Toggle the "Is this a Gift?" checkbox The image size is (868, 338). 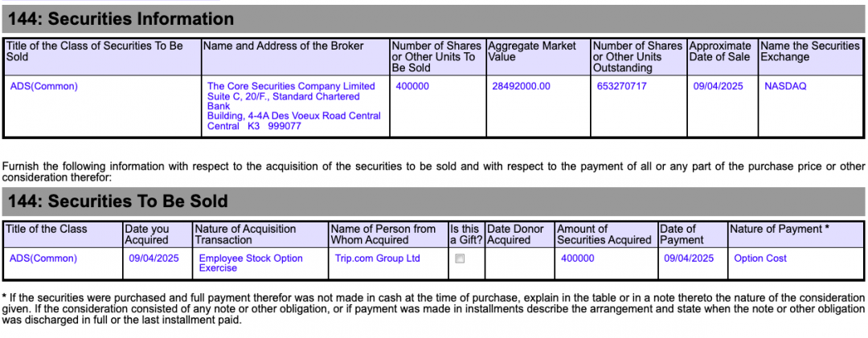459,259
